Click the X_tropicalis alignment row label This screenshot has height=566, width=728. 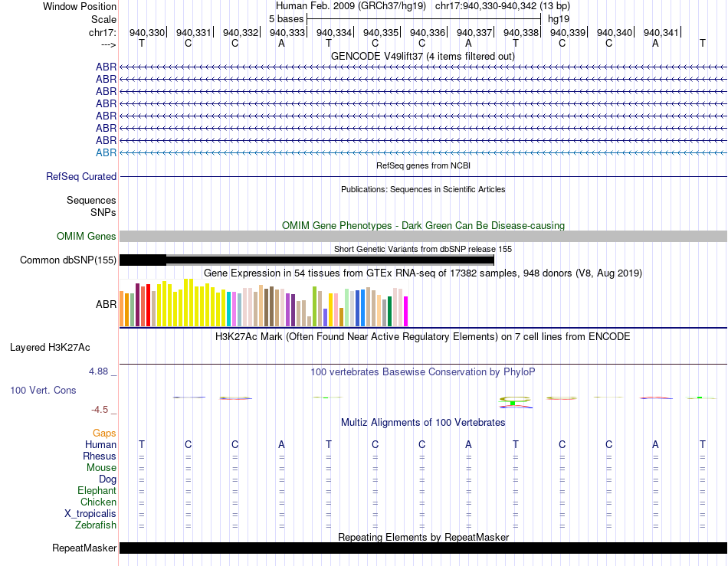(90, 514)
